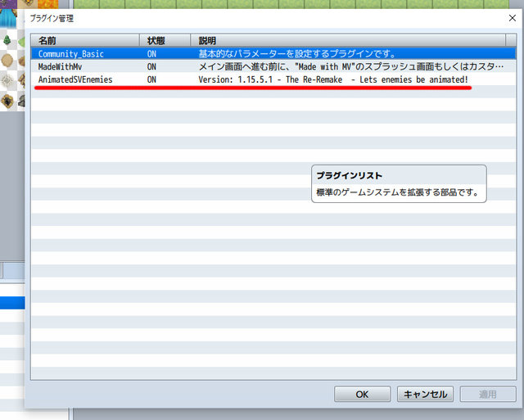
Task: Click ON status of MadeWithMv
Action: click(151, 67)
